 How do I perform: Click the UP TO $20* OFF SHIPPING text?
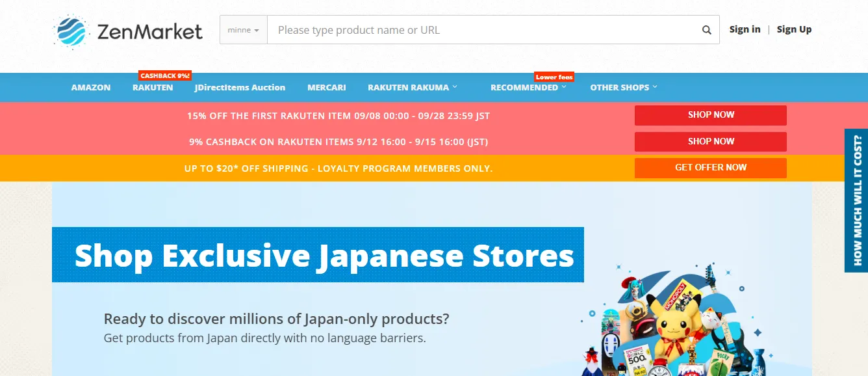[338, 168]
